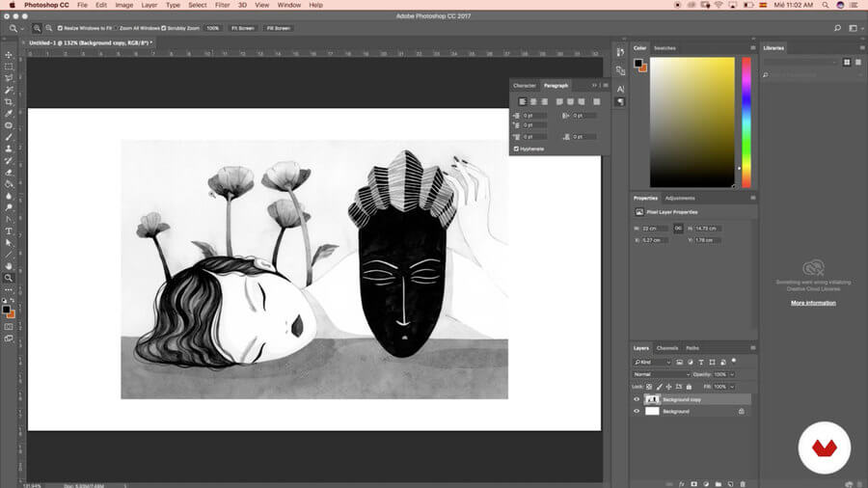Click the Background layer thumbnail
This screenshot has height=488, width=868.
pyautogui.click(x=652, y=411)
